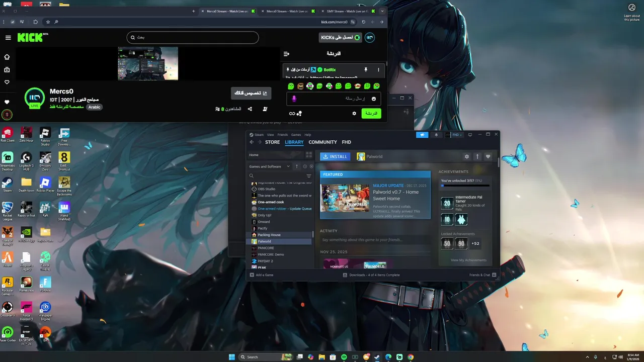Viewport: 644px width, 362px height.
Task: Click the INSTALL button for Palworld
Action: pos(335,156)
